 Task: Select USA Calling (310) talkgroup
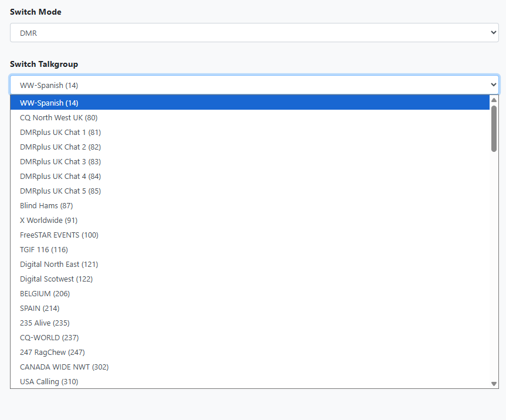250,382
